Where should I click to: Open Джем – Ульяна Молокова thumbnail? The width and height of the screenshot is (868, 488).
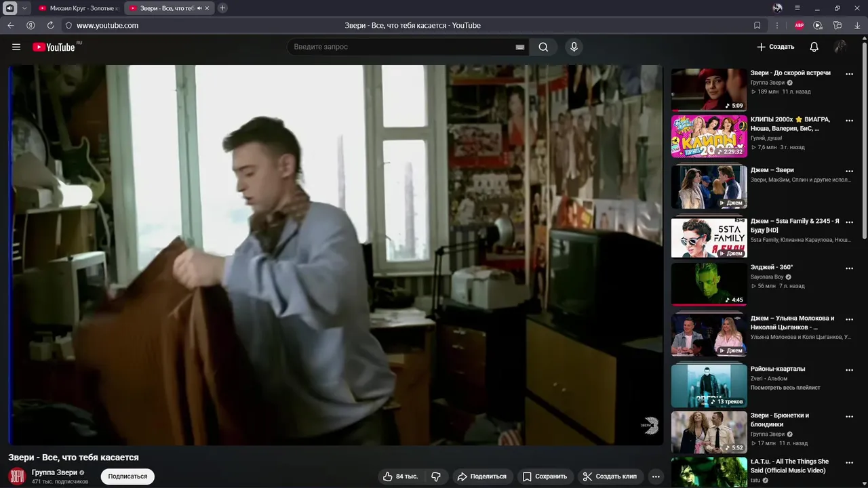click(x=709, y=335)
